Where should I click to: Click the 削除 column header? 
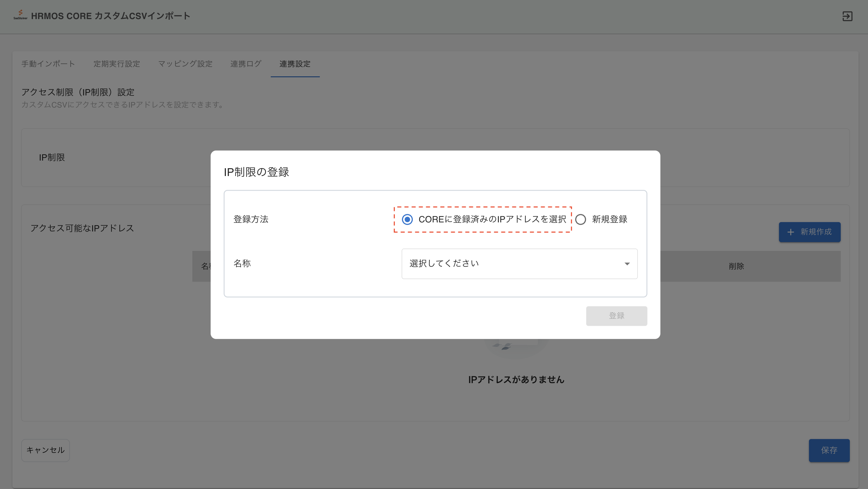pos(736,266)
